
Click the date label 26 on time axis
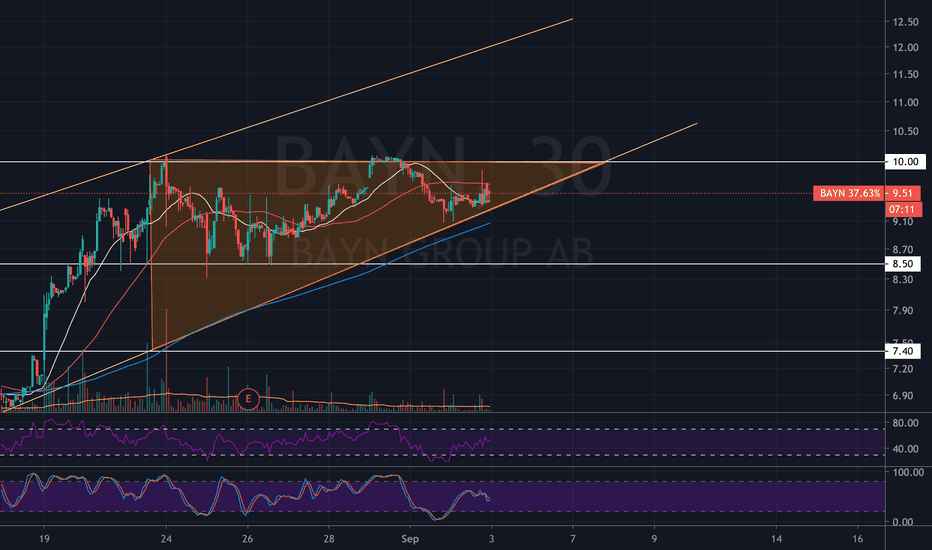[247, 539]
